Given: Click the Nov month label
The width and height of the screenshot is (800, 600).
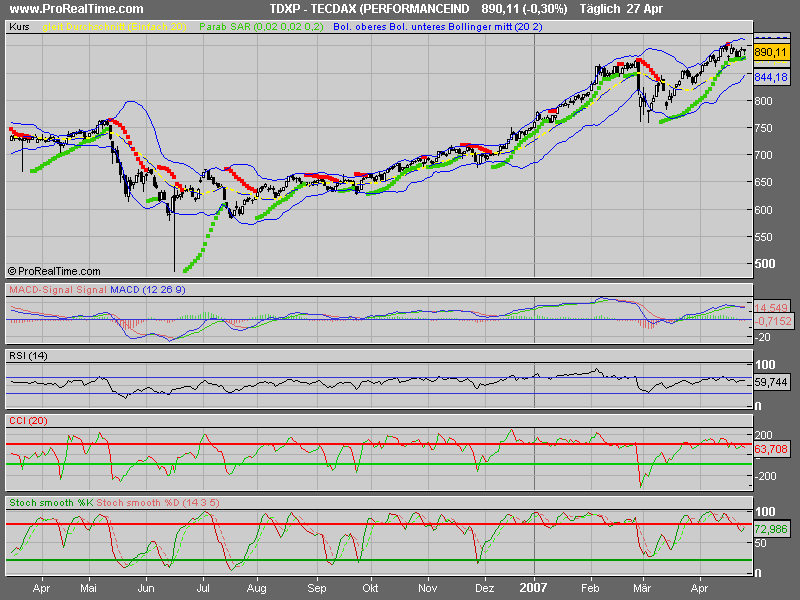Looking at the screenshot, I should 427,588.
